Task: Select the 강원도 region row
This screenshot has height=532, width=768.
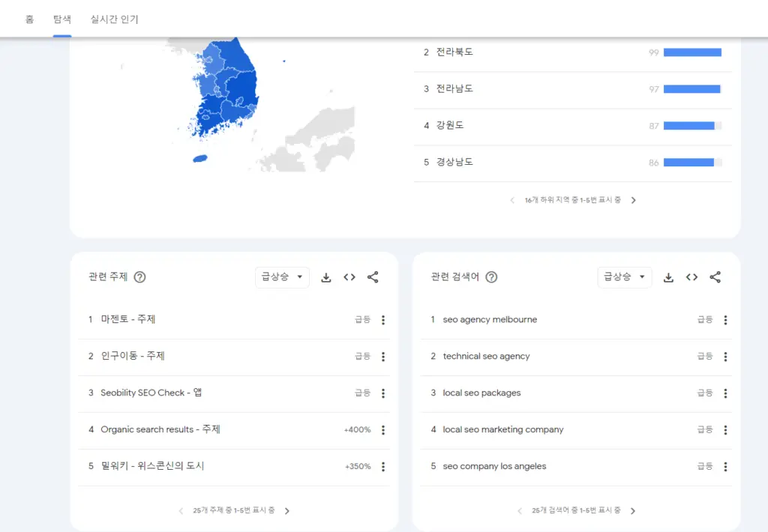Action: coord(572,126)
